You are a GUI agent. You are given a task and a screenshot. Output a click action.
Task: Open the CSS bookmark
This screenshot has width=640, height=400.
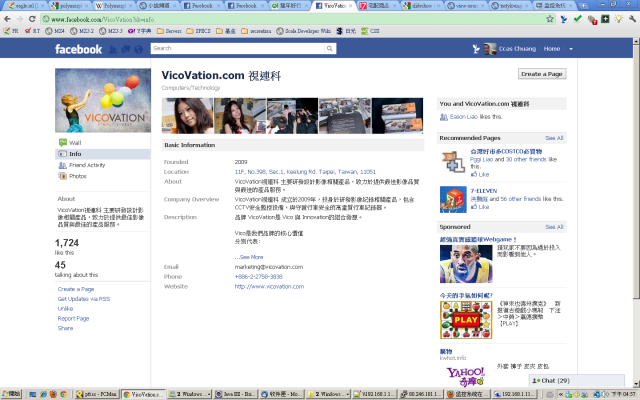pos(370,31)
